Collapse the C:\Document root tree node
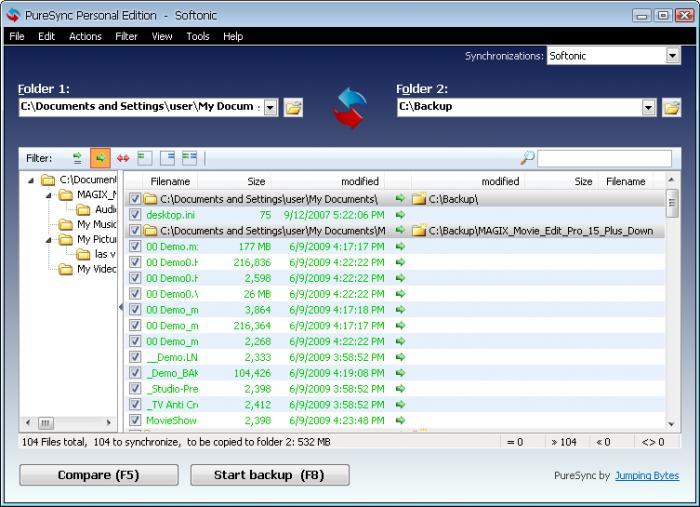 tap(31, 181)
